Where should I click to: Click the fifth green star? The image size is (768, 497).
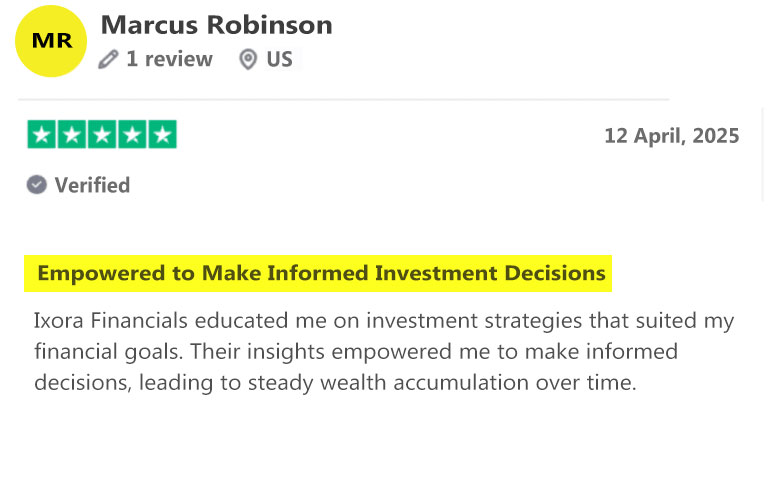point(163,134)
